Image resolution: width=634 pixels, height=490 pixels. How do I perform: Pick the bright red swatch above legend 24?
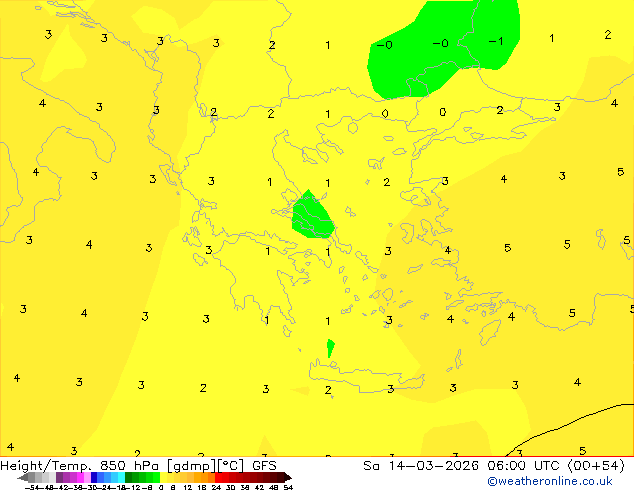point(219,477)
